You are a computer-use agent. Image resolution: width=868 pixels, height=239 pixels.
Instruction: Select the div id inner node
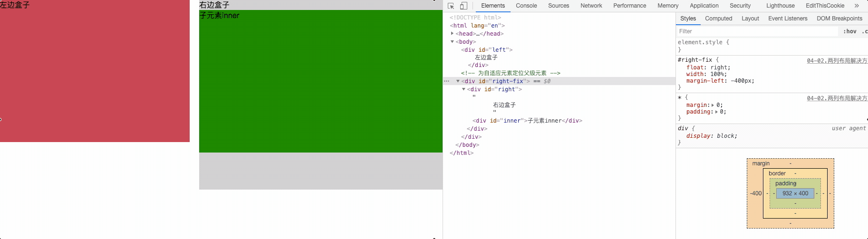tap(527, 121)
